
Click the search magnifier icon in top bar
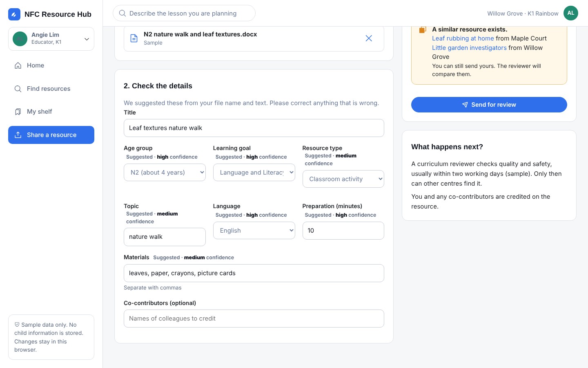[x=122, y=13]
